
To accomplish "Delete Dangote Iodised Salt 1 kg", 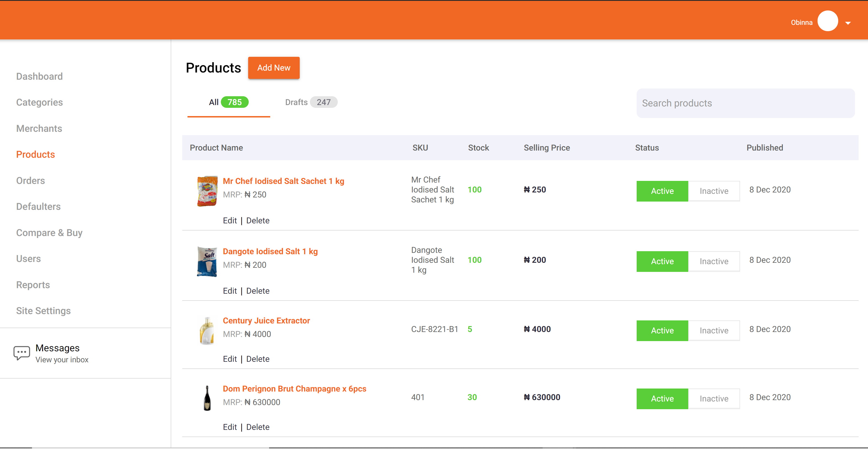I will (x=258, y=291).
